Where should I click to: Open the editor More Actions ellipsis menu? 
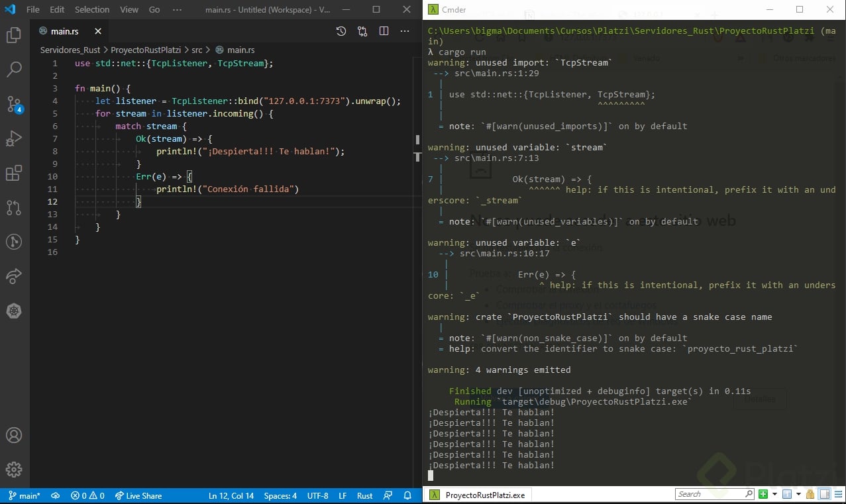[405, 31]
